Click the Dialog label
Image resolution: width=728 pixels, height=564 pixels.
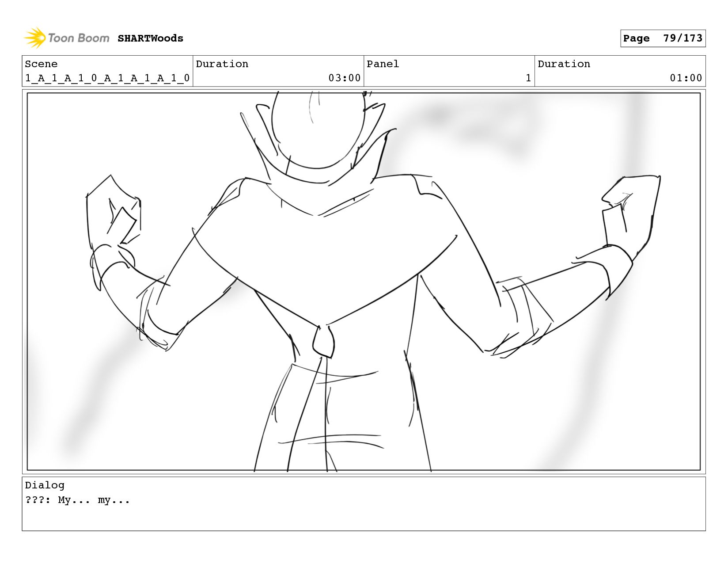pos(45,485)
